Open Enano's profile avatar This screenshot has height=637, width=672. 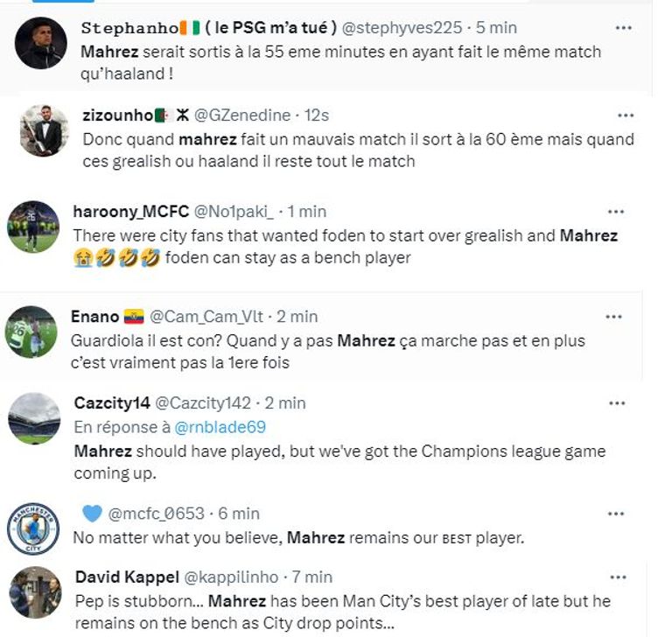[36, 332]
